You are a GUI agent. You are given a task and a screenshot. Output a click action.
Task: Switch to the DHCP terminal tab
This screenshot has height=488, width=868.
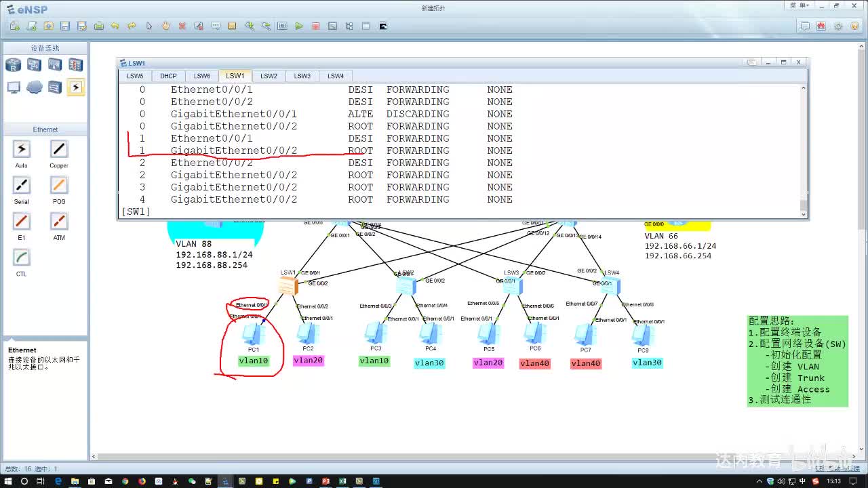(168, 76)
